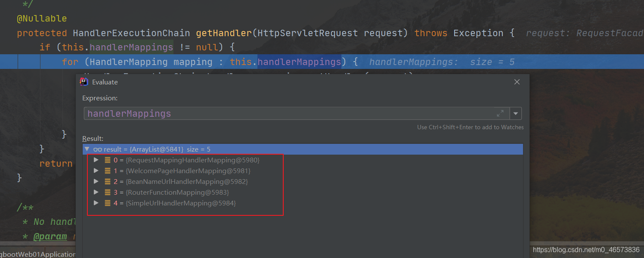Expand the expression editor with the arrows icon
Viewport: 644px width, 258px height.
click(500, 114)
